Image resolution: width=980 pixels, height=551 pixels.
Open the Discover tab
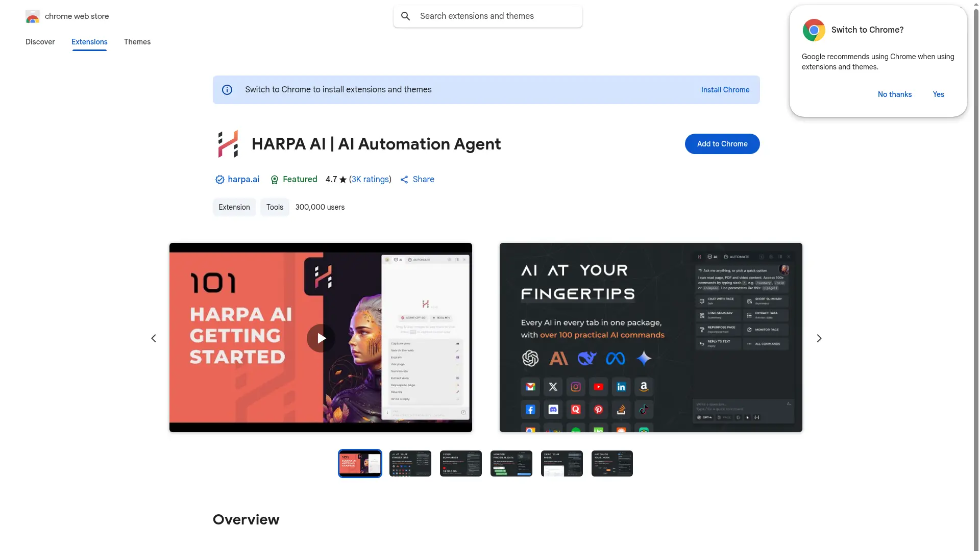pos(40,42)
